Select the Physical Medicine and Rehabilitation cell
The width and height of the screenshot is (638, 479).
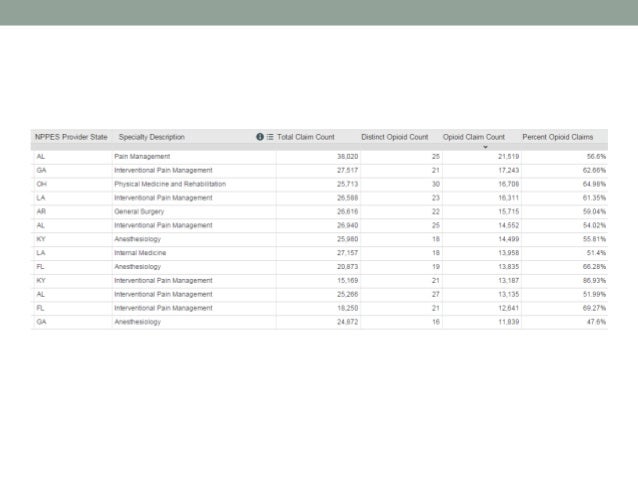pos(169,185)
